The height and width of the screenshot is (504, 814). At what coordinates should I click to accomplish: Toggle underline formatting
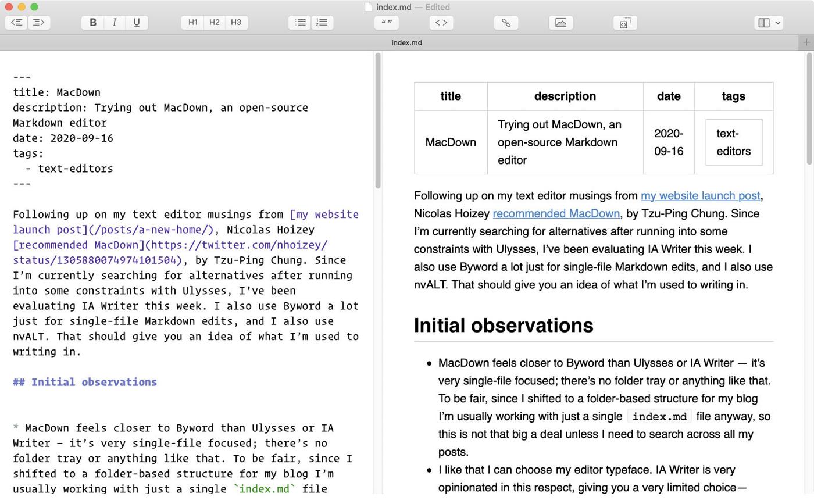pos(137,23)
